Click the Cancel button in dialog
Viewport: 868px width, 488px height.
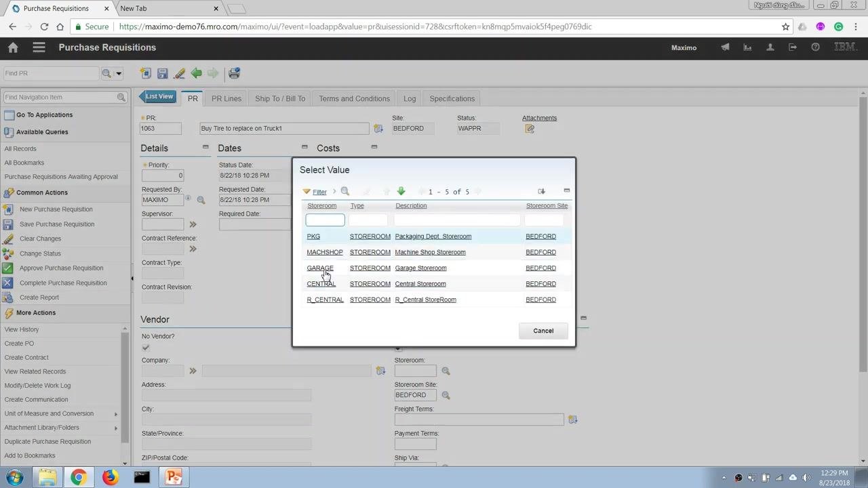click(x=543, y=331)
